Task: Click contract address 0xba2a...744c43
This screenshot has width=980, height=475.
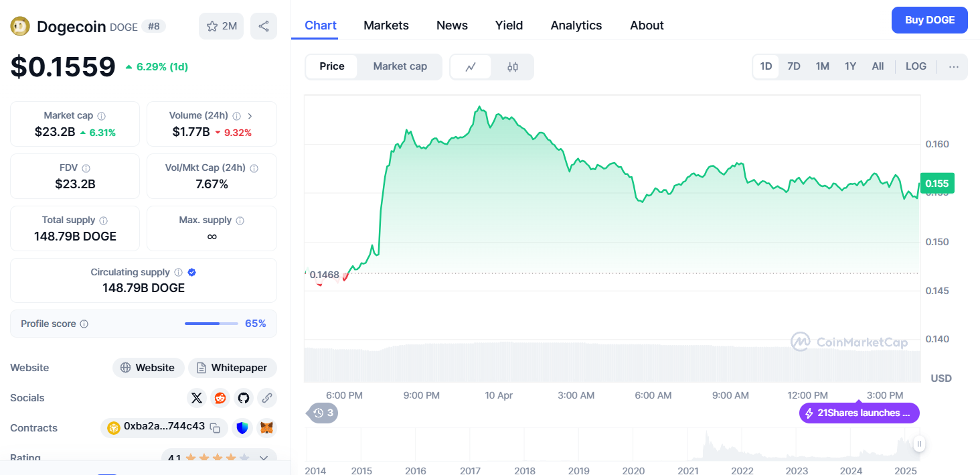Action: (x=164, y=427)
